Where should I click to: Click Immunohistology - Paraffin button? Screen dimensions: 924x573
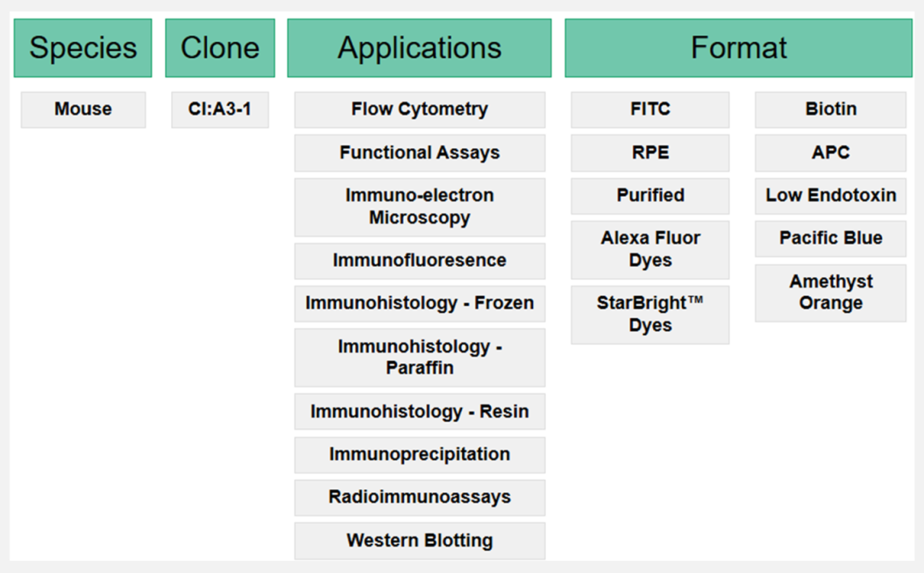tap(419, 357)
